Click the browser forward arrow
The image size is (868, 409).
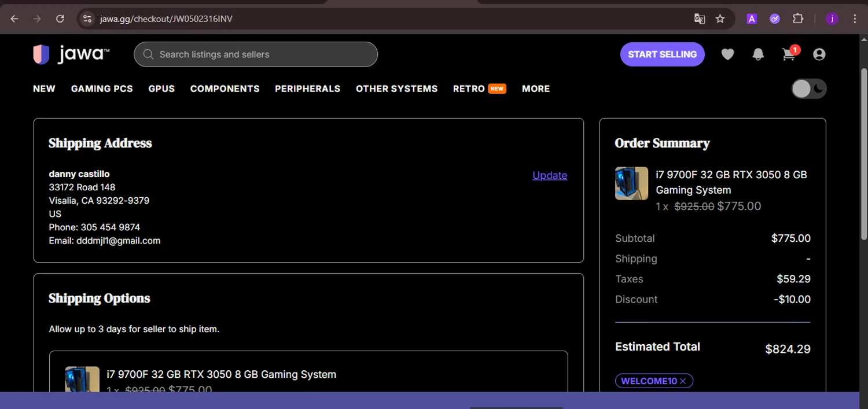[x=37, y=19]
